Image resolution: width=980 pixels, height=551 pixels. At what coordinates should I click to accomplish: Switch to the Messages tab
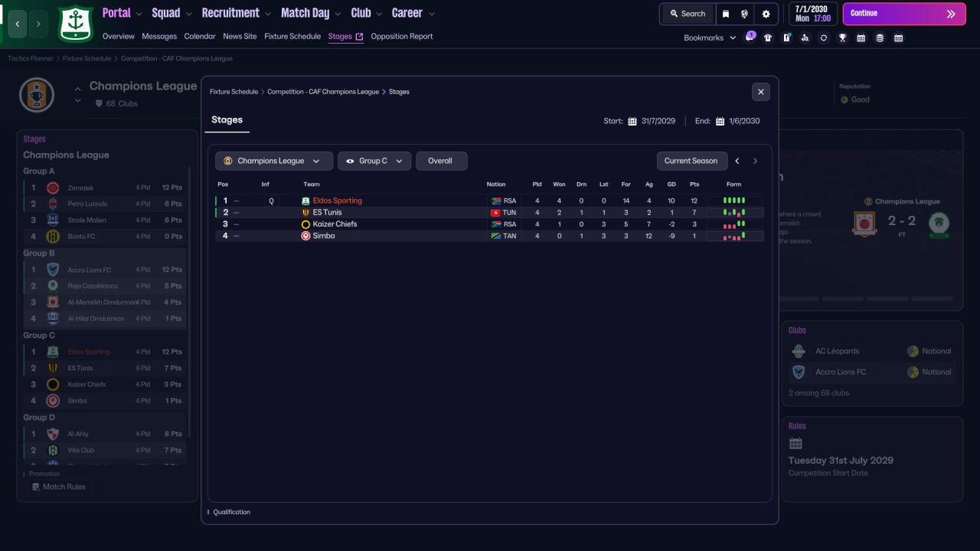(x=159, y=37)
